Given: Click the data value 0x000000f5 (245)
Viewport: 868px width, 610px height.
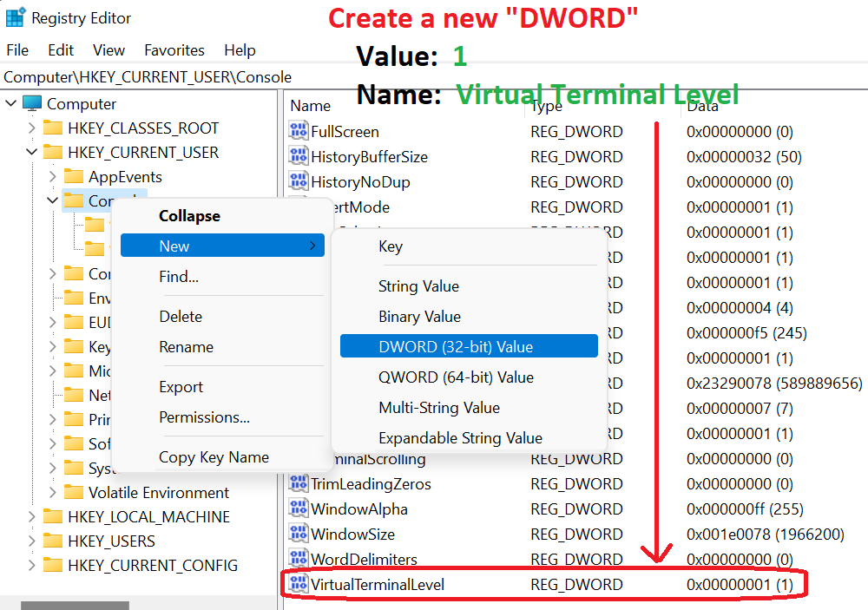Looking at the screenshot, I should coord(746,333).
